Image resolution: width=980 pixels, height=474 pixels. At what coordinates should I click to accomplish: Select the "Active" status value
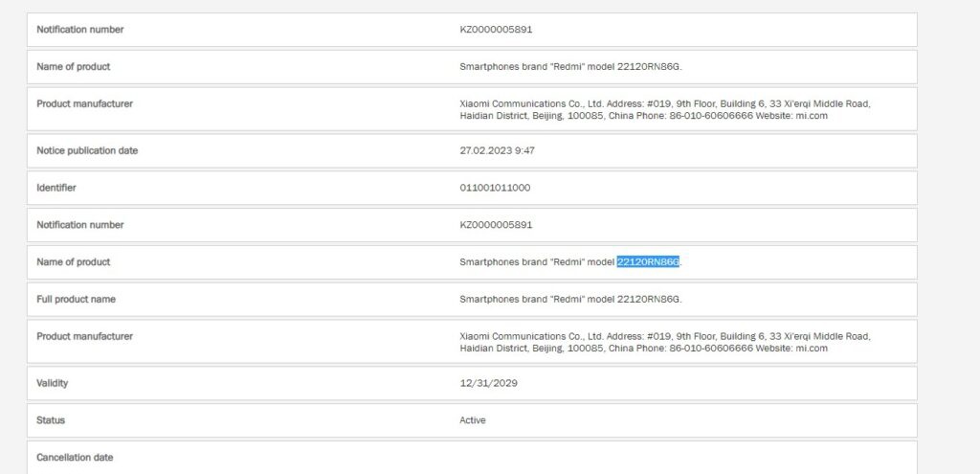[x=473, y=420]
